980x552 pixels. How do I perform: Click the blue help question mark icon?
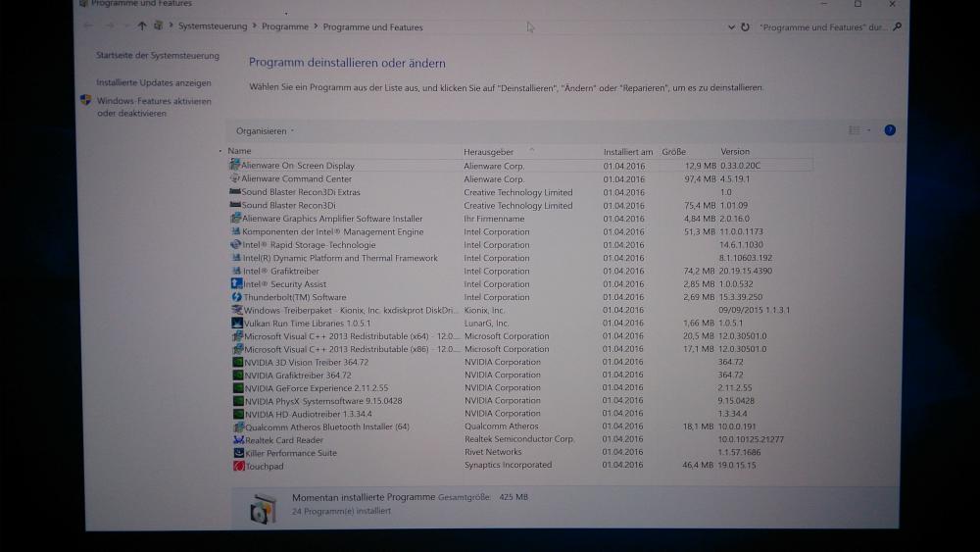[890, 129]
